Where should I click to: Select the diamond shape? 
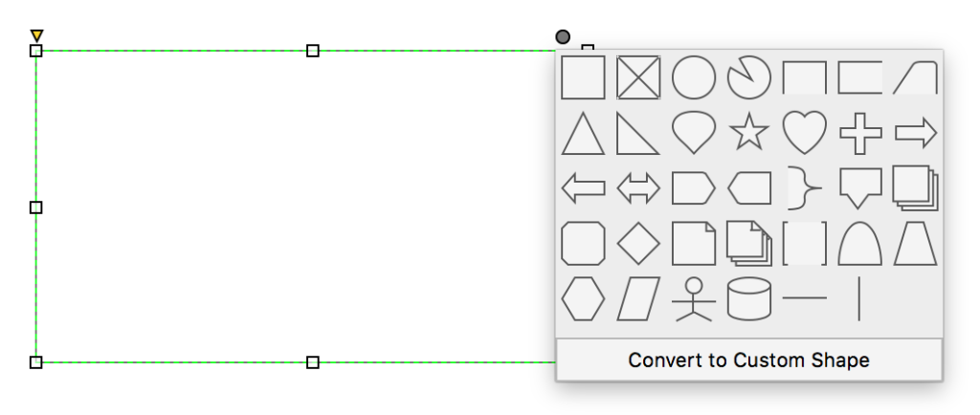pyautogui.click(x=638, y=244)
